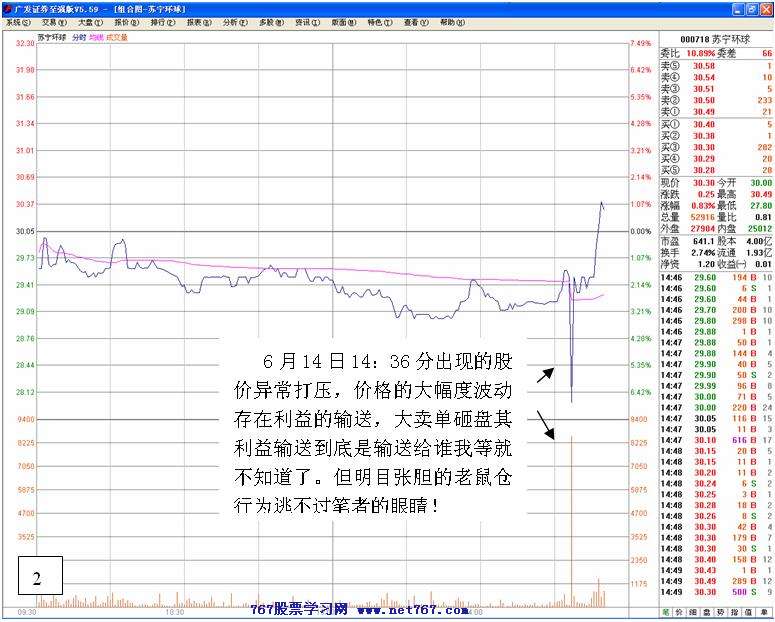The height and width of the screenshot is (622, 775).
Task: Expand the 系统 dropdown menu
Action: [17, 21]
